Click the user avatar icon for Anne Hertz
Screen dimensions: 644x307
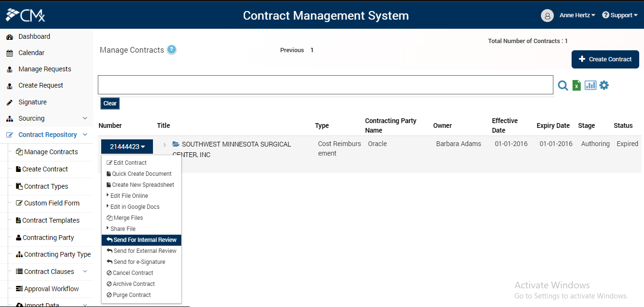[x=547, y=15]
